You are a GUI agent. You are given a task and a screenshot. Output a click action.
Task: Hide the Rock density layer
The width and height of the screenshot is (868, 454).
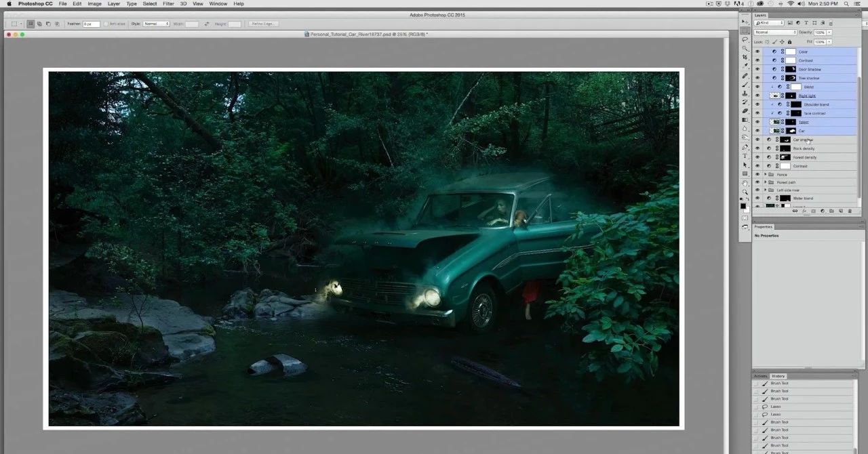(x=757, y=148)
